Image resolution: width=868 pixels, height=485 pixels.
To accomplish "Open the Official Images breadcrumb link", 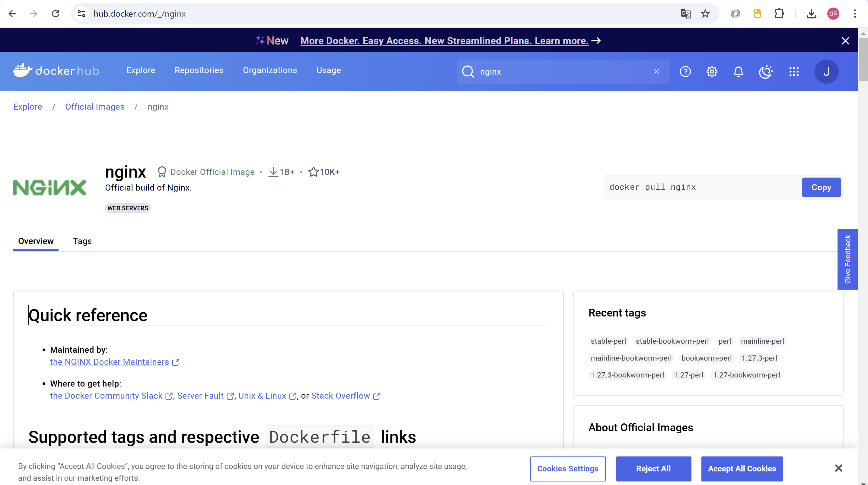I will point(95,107).
